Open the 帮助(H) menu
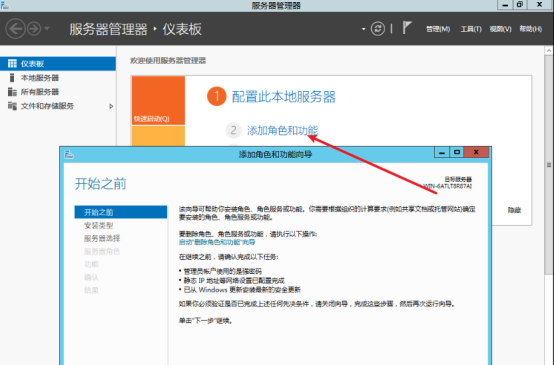 click(530, 29)
